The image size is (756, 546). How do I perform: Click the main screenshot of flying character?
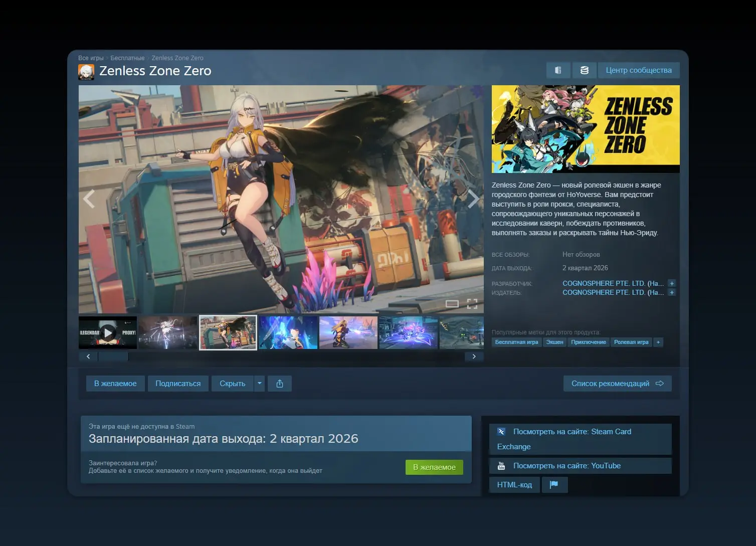coord(281,199)
